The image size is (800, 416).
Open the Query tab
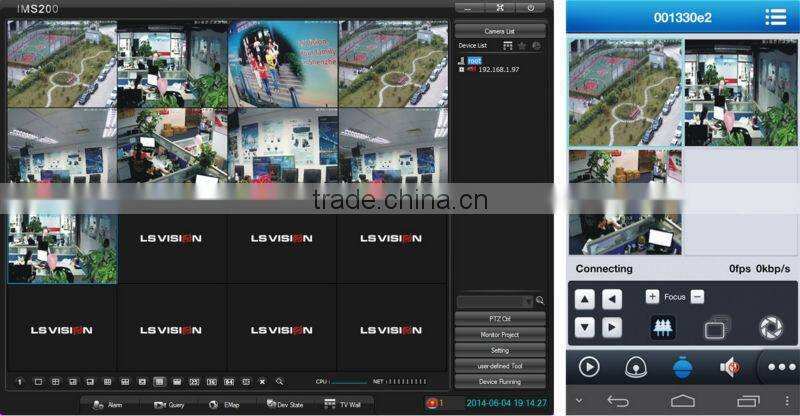pos(169,405)
